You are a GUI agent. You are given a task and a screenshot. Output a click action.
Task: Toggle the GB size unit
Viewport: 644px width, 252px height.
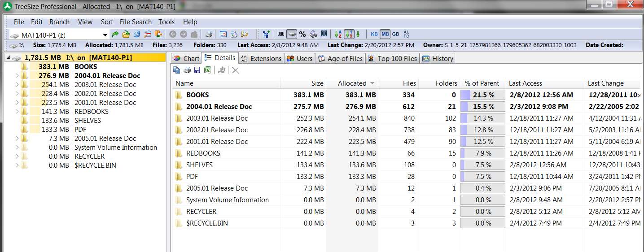pyautogui.click(x=395, y=34)
